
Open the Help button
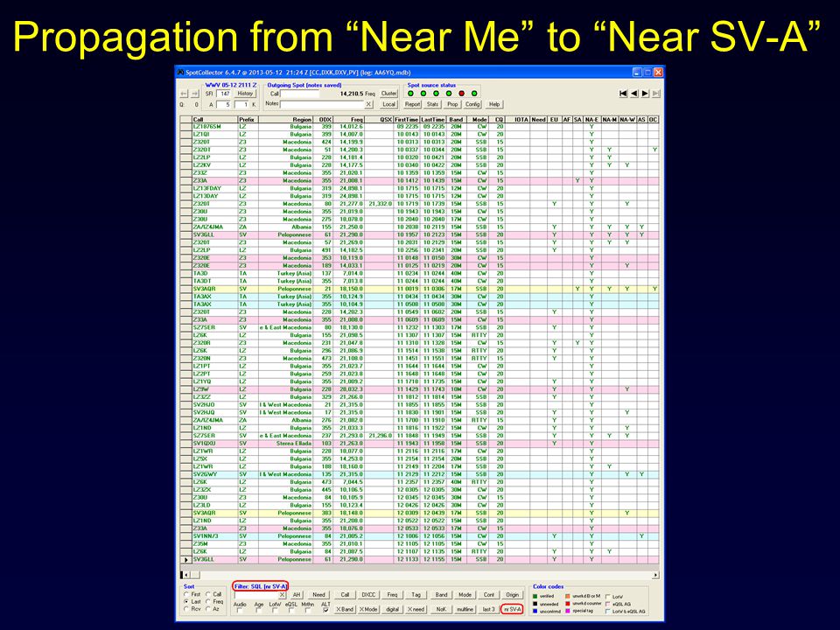(x=493, y=104)
